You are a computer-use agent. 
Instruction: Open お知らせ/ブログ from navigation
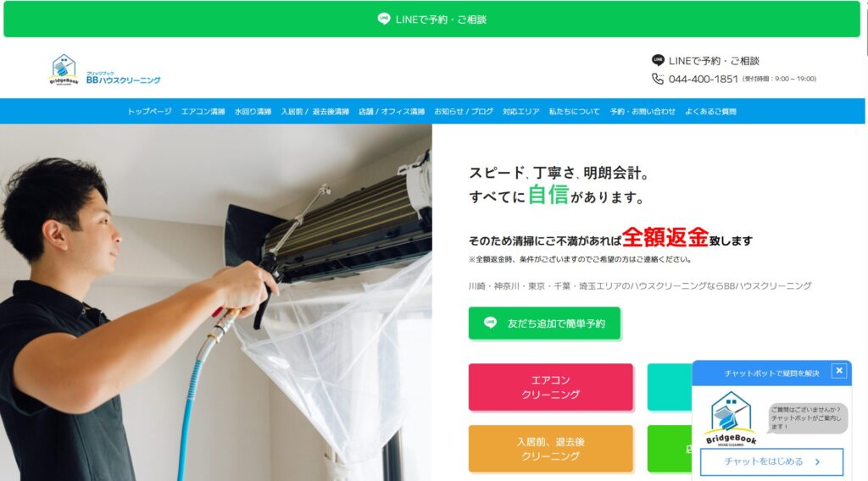pos(464,111)
